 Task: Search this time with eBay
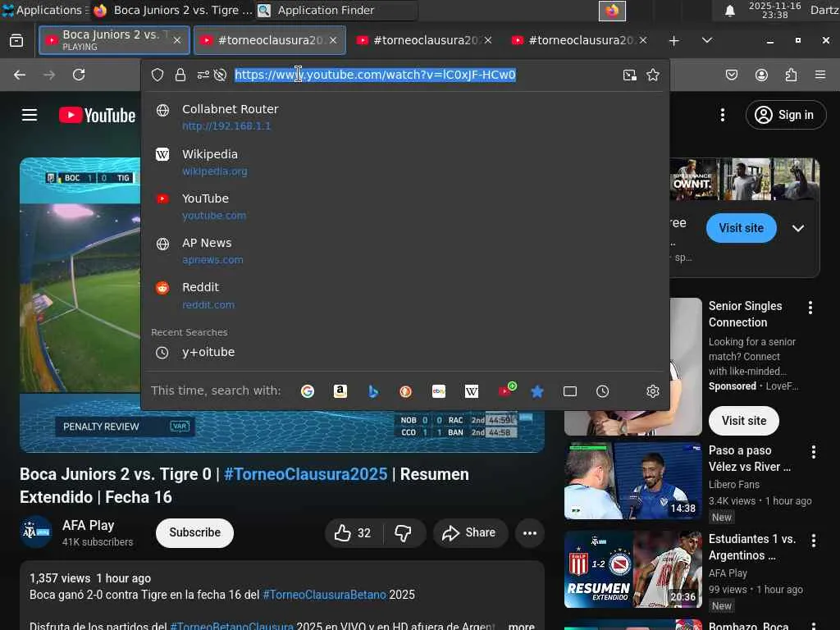click(x=439, y=391)
